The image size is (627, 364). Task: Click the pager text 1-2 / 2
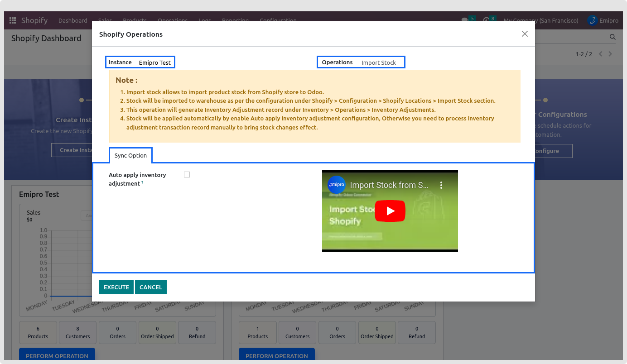point(584,54)
